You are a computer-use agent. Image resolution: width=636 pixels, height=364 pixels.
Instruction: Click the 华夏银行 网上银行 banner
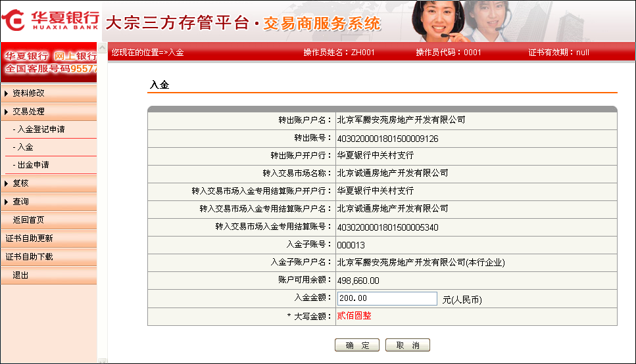click(49, 62)
